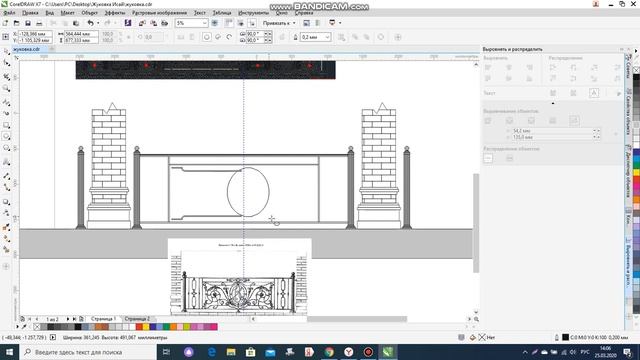This screenshot has width=640, height=360.
Task: Select the Color Eyedropper tool
Action: point(6,227)
